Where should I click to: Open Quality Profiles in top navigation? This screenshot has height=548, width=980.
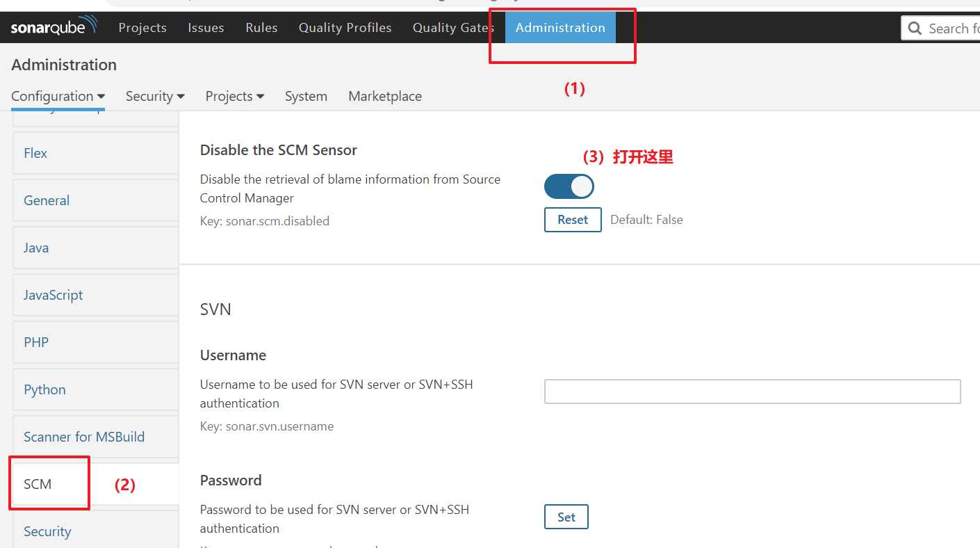(345, 28)
